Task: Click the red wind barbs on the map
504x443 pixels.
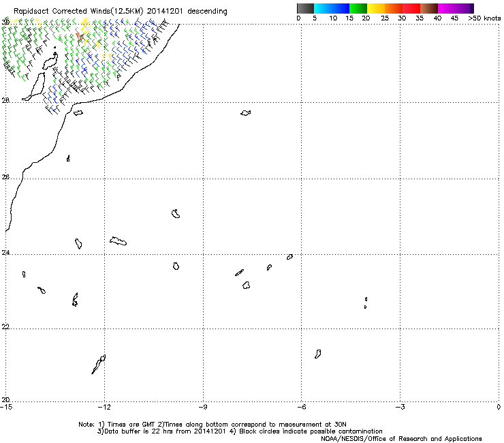Action: click(x=80, y=37)
